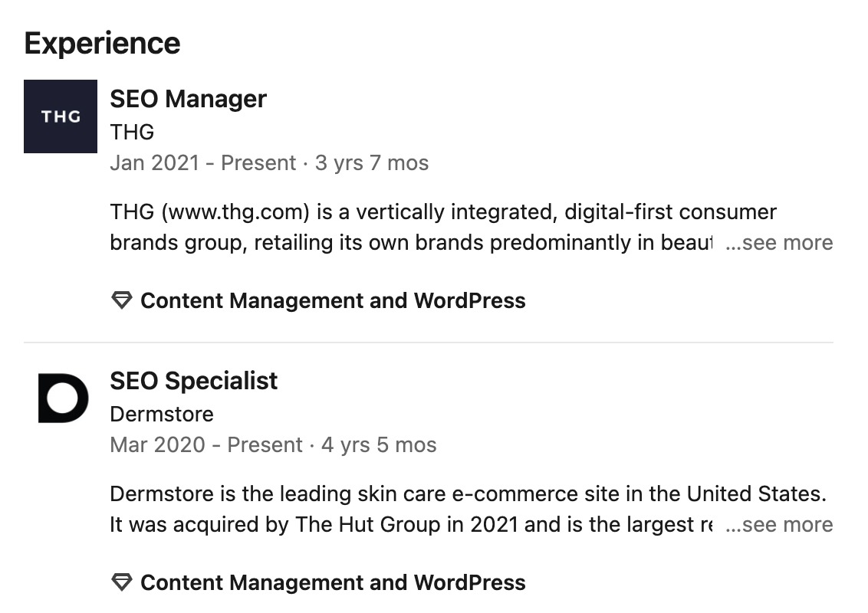Click the Dermstore company name link

pos(161,413)
